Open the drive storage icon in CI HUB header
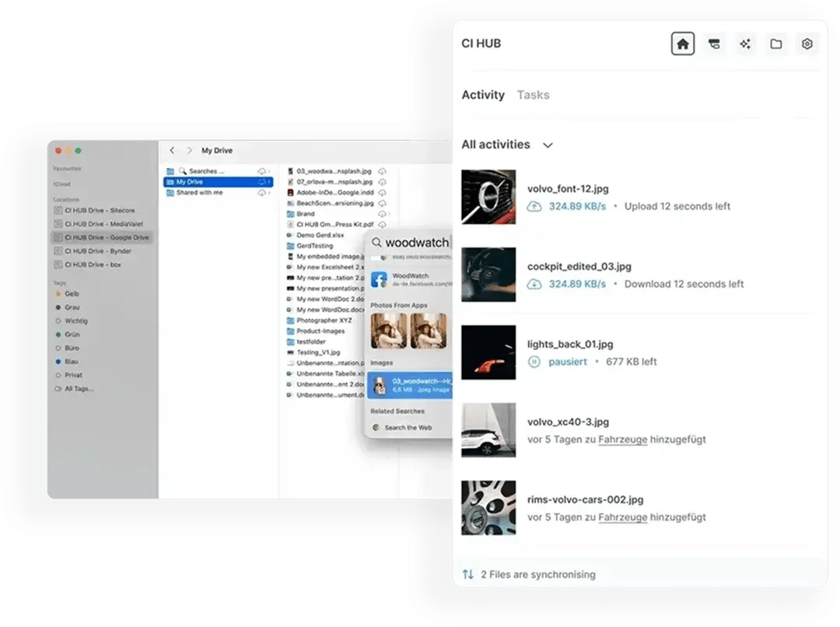 tap(713, 44)
